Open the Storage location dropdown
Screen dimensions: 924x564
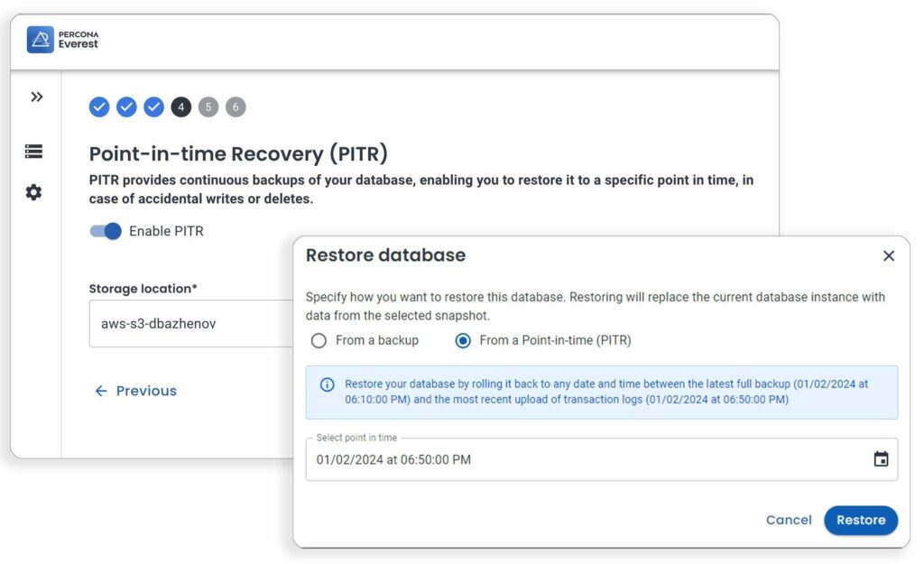189,323
